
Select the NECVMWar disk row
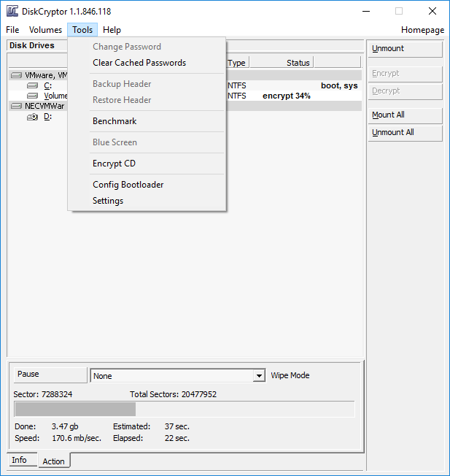[x=185, y=106]
